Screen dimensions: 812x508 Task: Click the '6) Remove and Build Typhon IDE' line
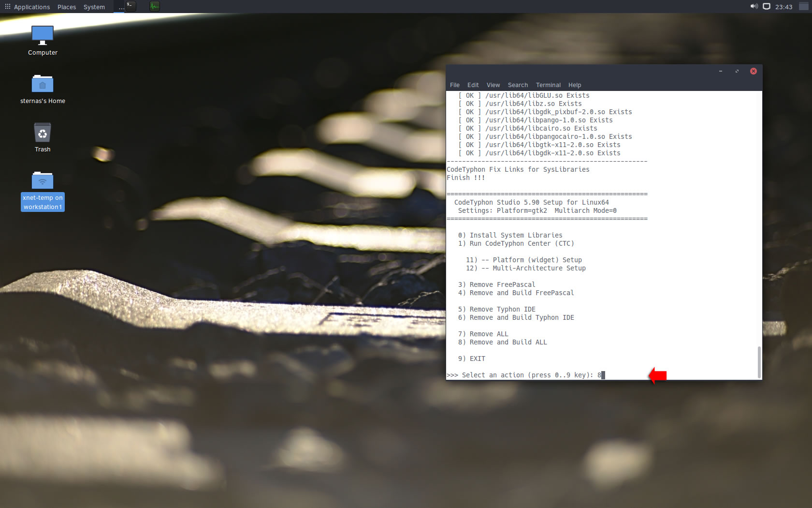click(x=516, y=317)
